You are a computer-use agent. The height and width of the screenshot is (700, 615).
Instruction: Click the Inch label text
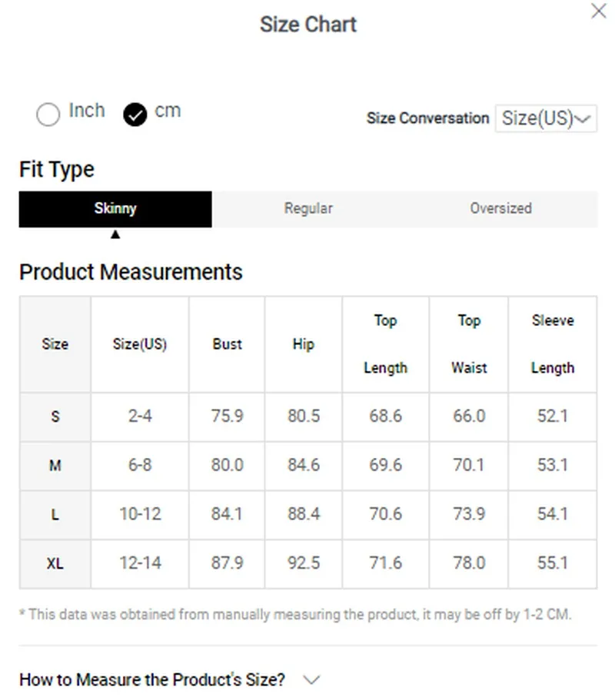87,111
